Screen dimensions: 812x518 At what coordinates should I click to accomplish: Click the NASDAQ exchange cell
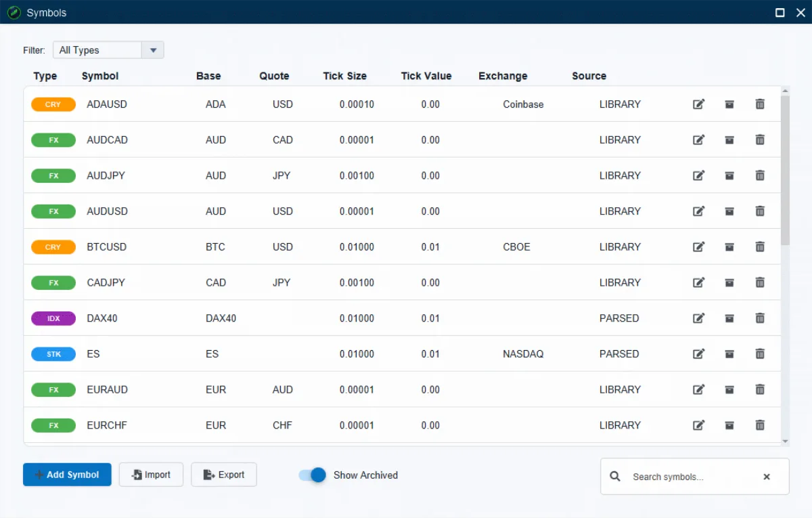(523, 354)
